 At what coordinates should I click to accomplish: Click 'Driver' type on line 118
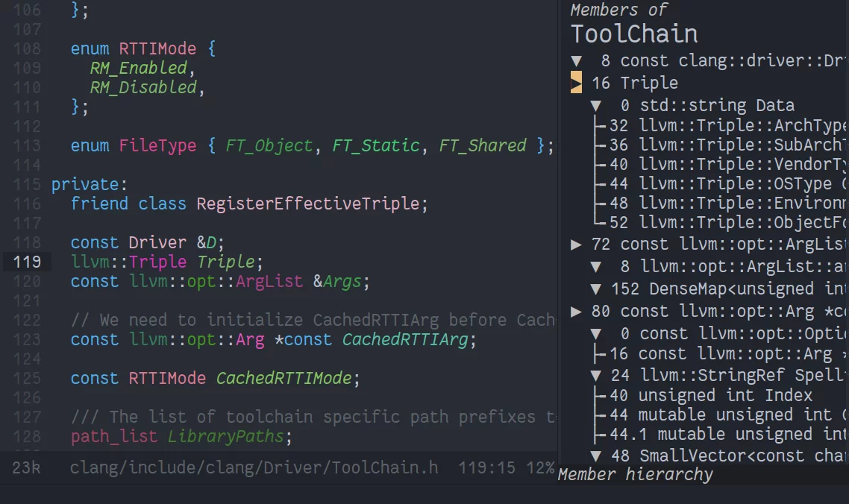click(x=157, y=243)
